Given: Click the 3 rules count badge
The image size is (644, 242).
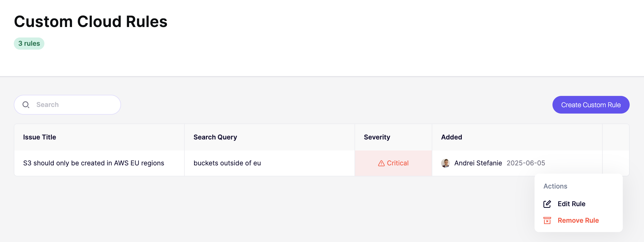Looking at the screenshot, I should coord(29,44).
